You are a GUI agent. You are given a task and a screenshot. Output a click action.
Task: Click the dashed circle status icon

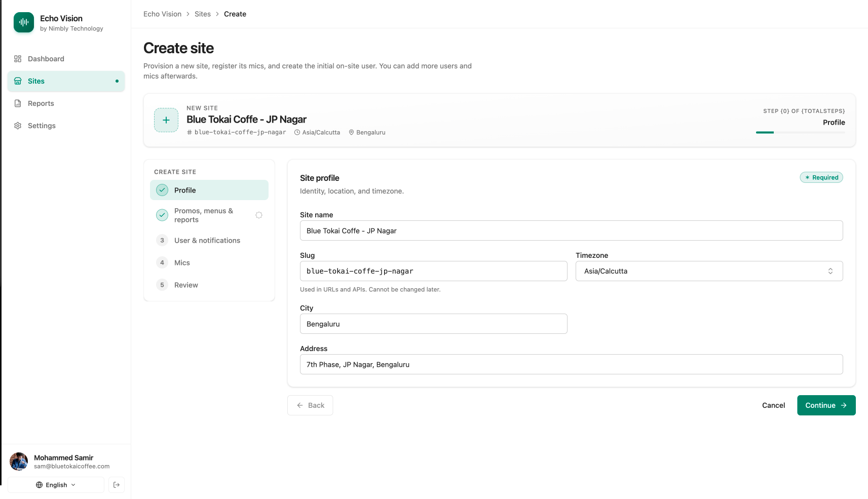(259, 215)
